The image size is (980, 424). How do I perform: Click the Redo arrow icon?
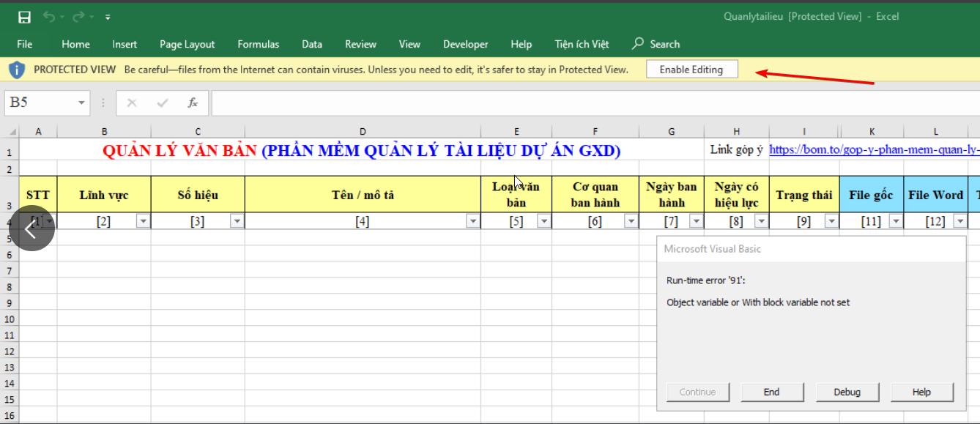(78, 17)
